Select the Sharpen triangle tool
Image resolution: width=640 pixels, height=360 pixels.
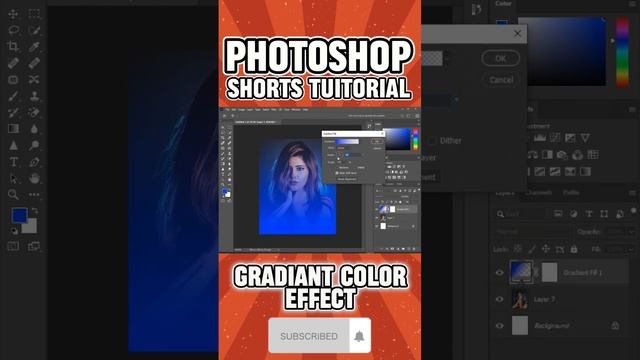pos(13,145)
